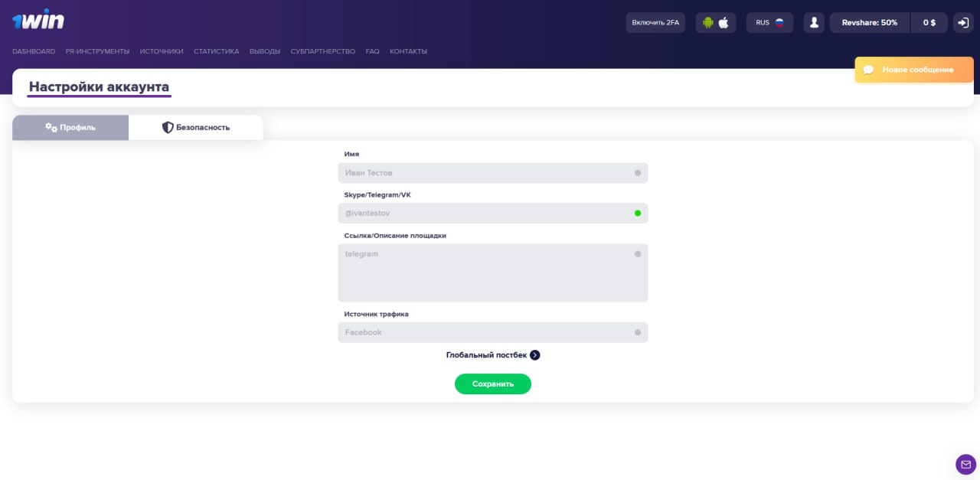980x480 pixels.
Task: Switch to the Безопасность tab
Action: click(x=196, y=128)
